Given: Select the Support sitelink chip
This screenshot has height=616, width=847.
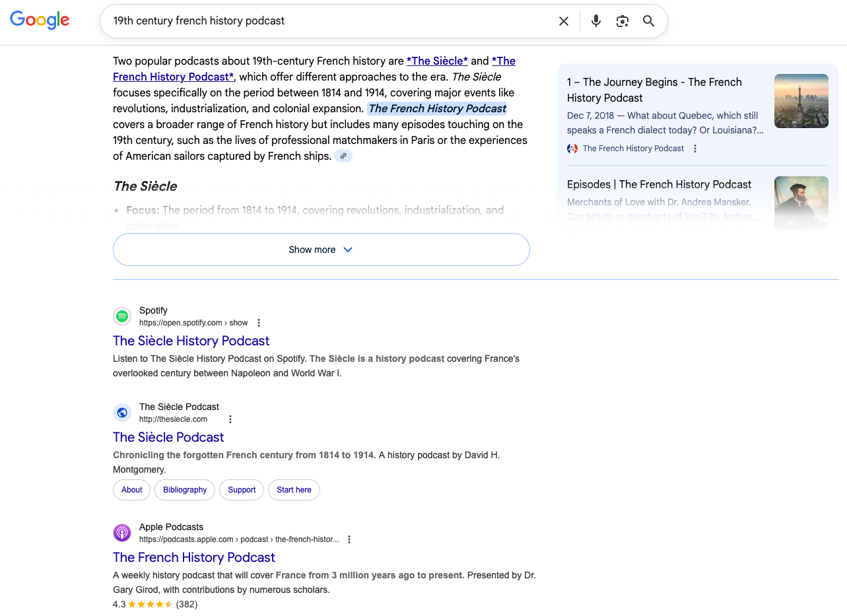Looking at the screenshot, I should click(x=242, y=490).
